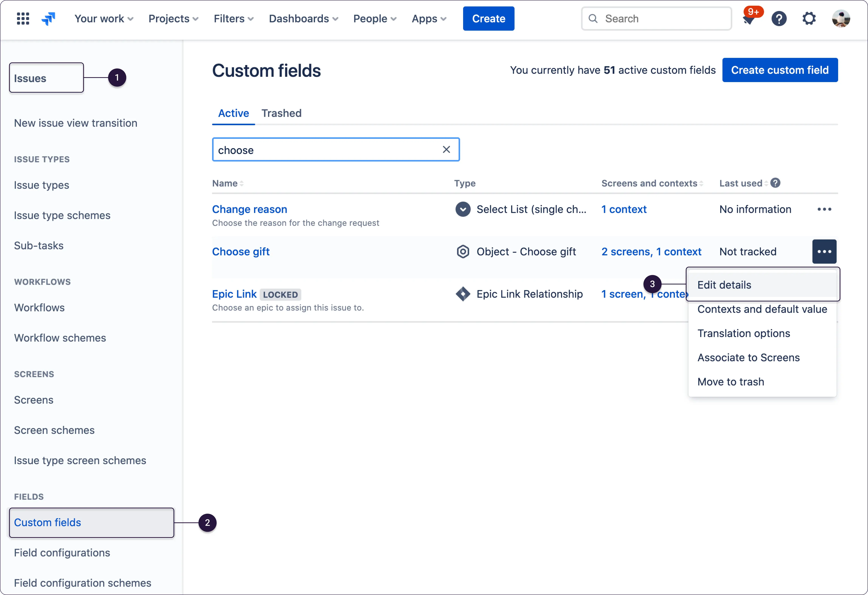Switch to the Trashed tab
The image size is (868, 595).
click(x=281, y=113)
